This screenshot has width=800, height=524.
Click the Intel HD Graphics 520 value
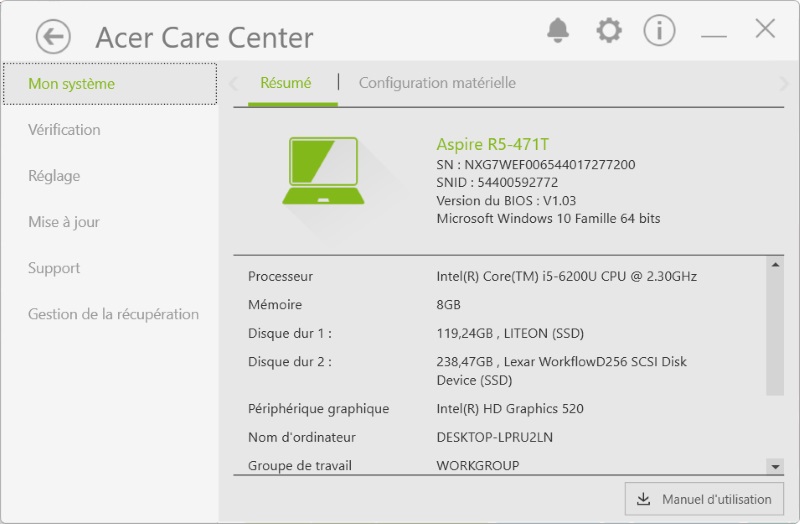[x=510, y=409]
